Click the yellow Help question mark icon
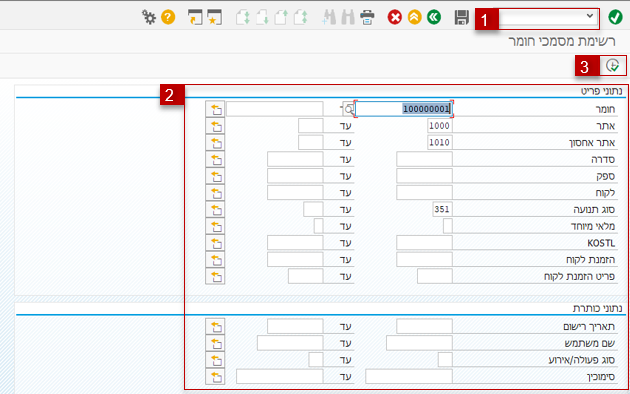This screenshot has height=394, width=630. tap(168, 17)
